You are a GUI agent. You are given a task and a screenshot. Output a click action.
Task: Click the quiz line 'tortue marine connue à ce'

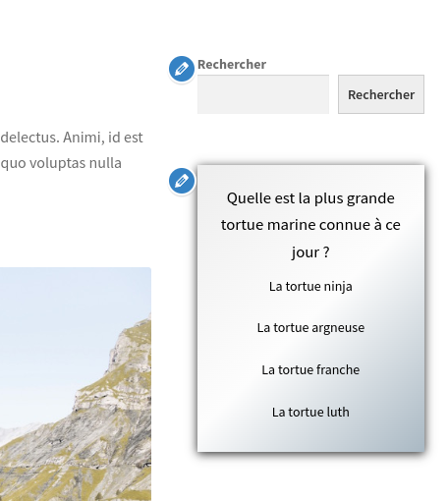point(310,225)
